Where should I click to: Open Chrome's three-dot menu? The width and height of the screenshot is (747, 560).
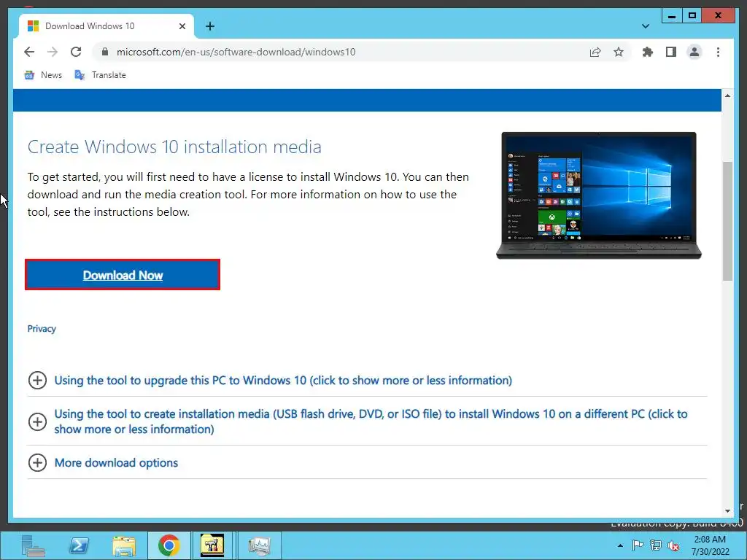coord(718,52)
